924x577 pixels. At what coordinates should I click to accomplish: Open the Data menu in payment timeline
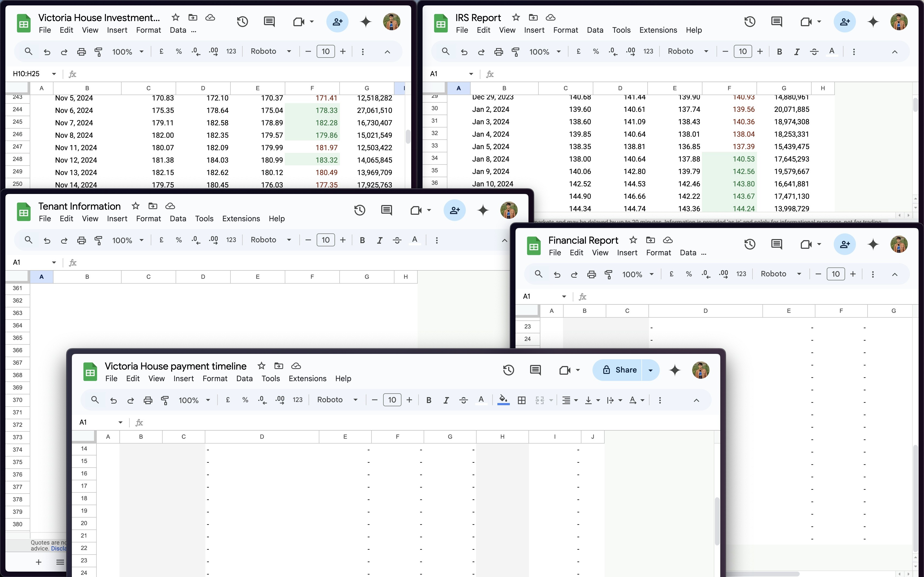(x=244, y=378)
